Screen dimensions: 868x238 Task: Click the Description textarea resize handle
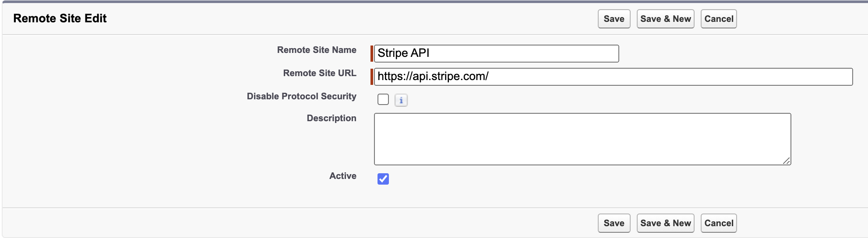point(787,161)
